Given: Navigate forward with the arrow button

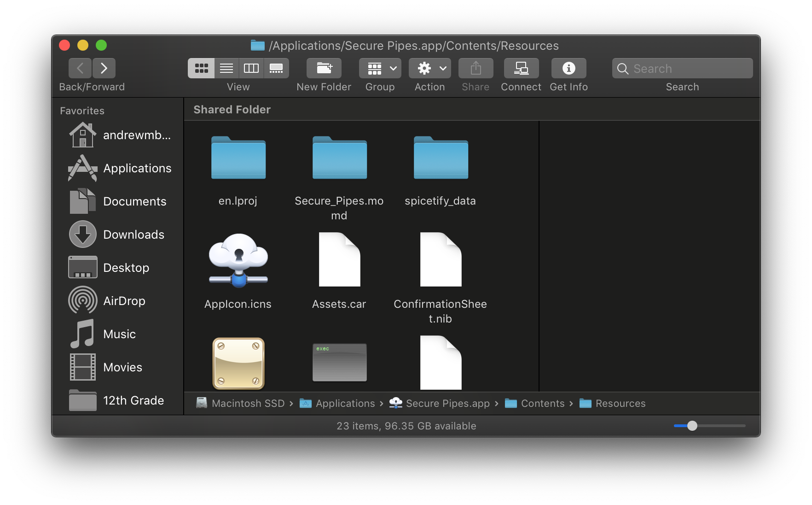Looking at the screenshot, I should tap(104, 68).
